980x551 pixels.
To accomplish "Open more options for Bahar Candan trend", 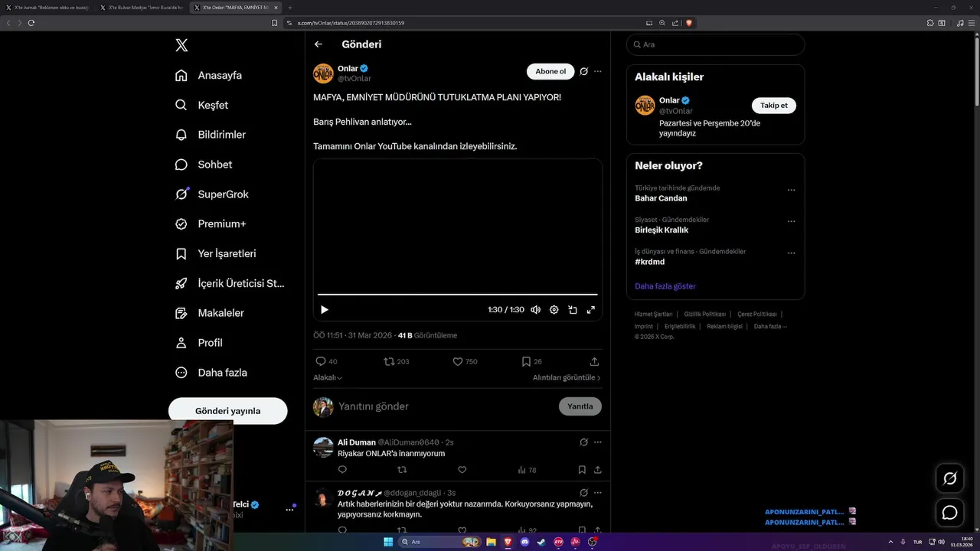I will [x=791, y=190].
